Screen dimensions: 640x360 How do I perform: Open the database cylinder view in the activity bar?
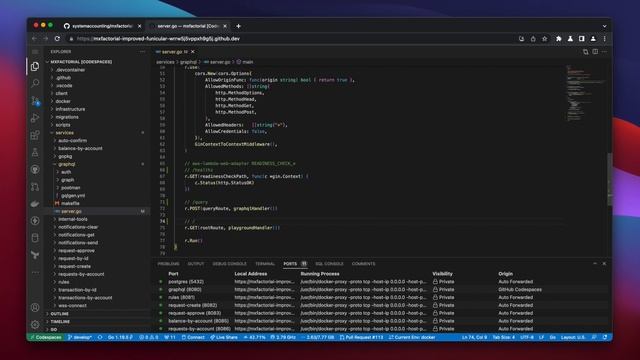click(x=35, y=238)
